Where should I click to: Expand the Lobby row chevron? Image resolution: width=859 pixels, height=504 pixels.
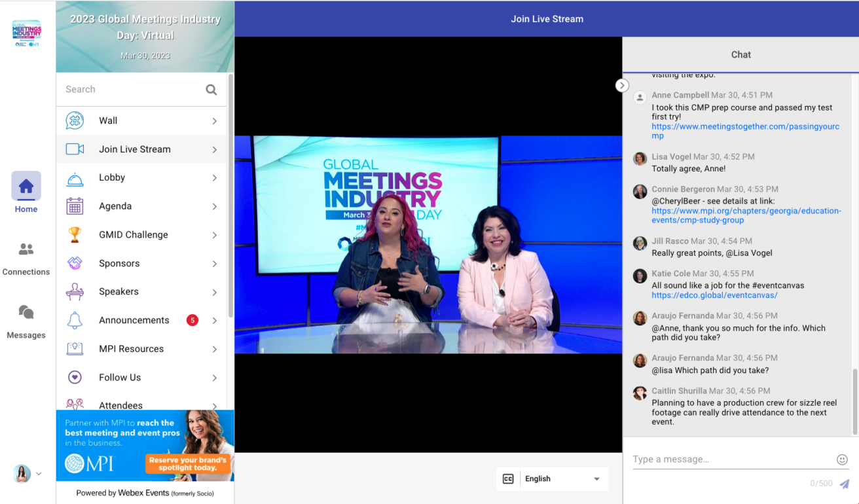pyautogui.click(x=214, y=178)
